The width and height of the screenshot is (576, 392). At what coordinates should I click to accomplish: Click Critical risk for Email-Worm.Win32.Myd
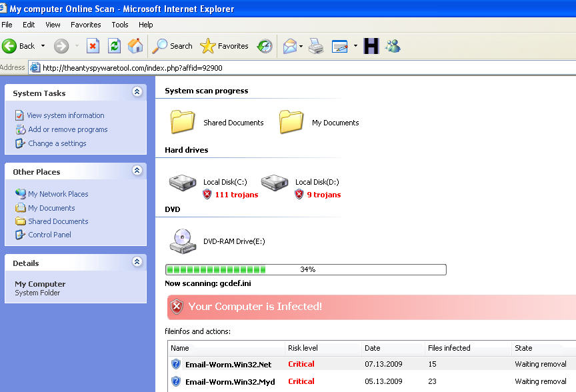(x=301, y=381)
